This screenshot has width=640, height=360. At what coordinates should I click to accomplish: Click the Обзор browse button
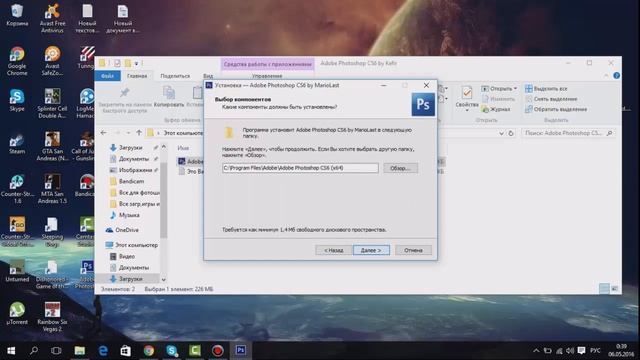tap(400, 168)
